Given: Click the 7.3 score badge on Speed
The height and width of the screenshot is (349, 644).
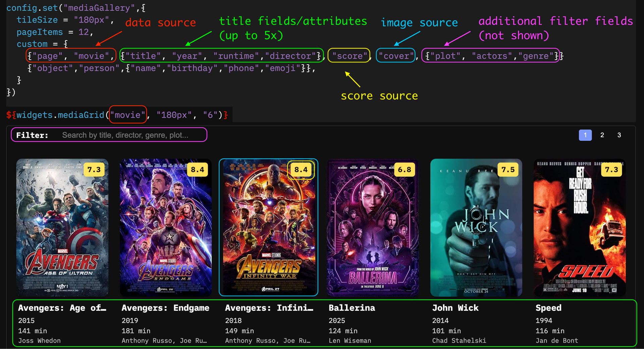Looking at the screenshot, I should pyautogui.click(x=611, y=170).
